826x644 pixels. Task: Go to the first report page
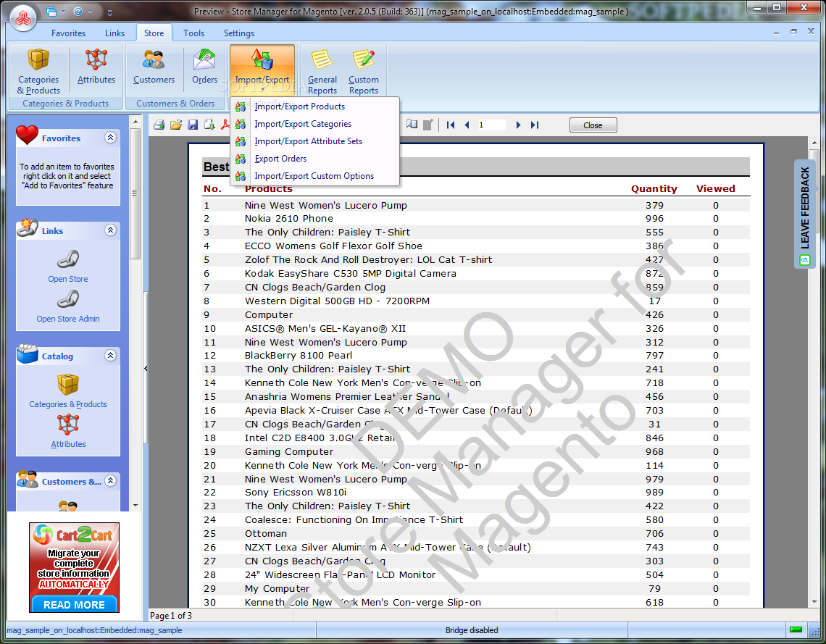(451, 125)
